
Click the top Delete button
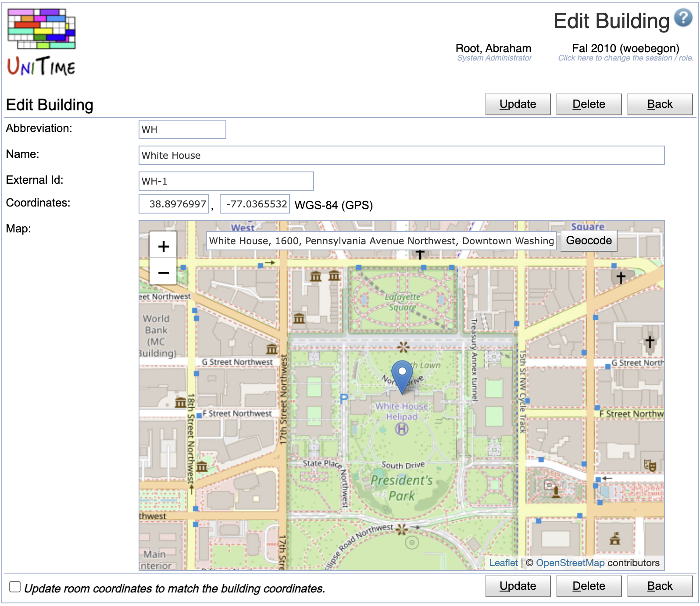pos(589,104)
